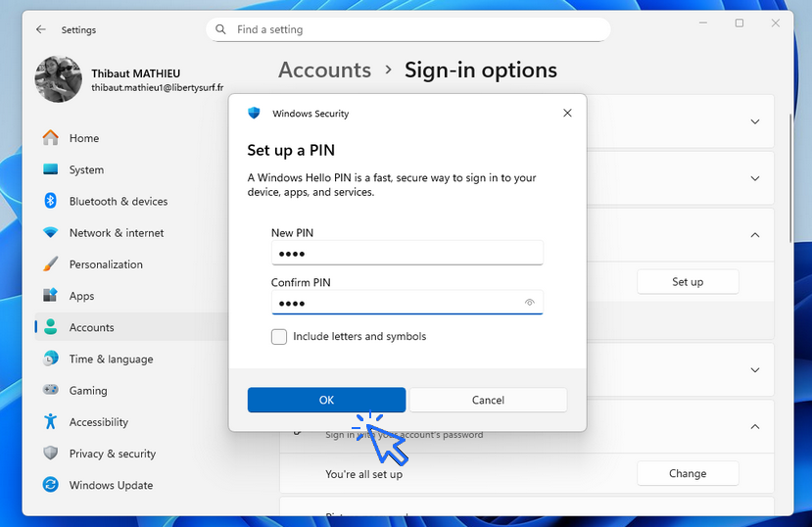
Task: Cancel the PIN setup
Action: pos(488,400)
